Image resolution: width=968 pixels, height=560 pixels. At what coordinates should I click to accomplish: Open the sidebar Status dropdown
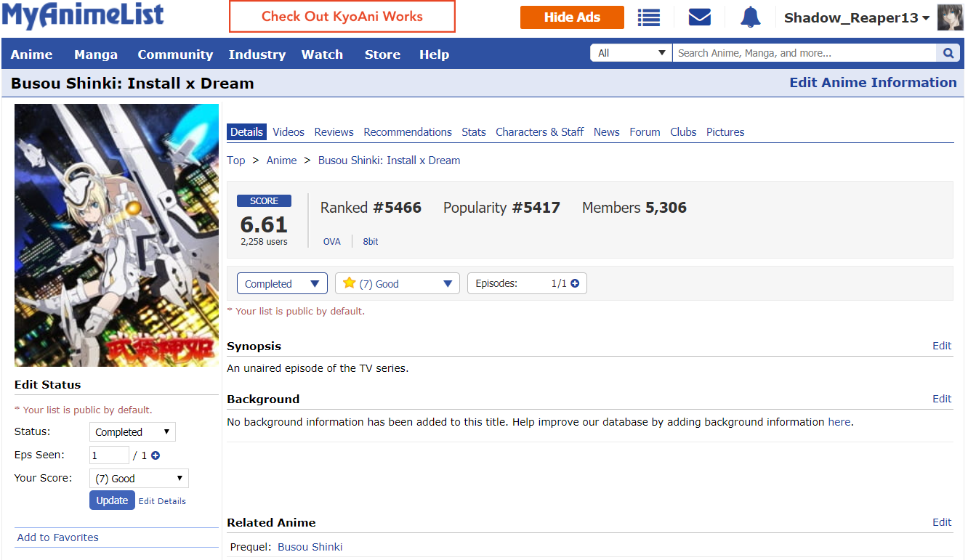coord(132,432)
